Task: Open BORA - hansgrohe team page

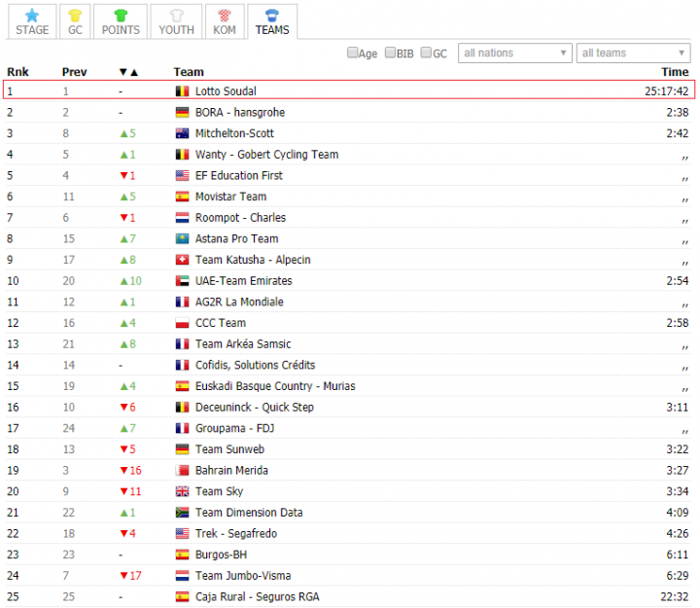Action: tap(240, 112)
